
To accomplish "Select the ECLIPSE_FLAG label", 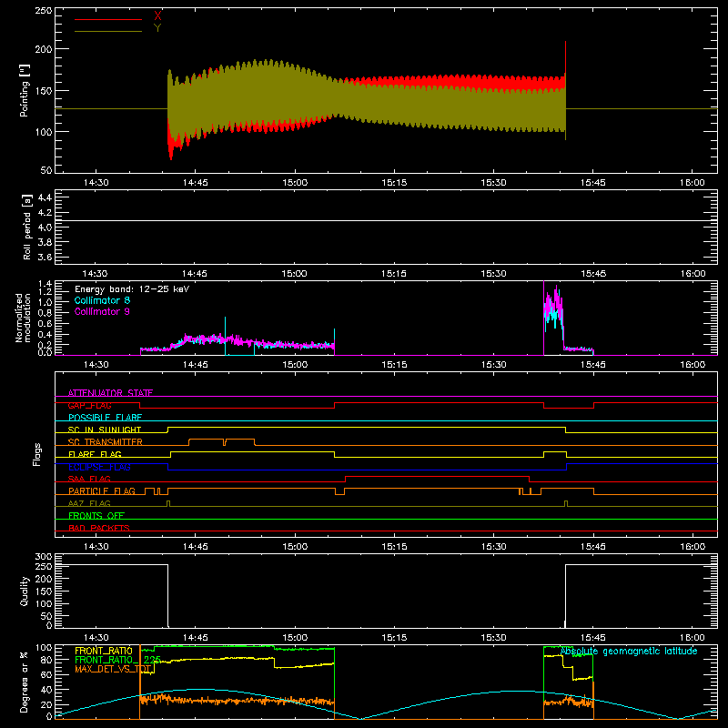I will 99,467.
